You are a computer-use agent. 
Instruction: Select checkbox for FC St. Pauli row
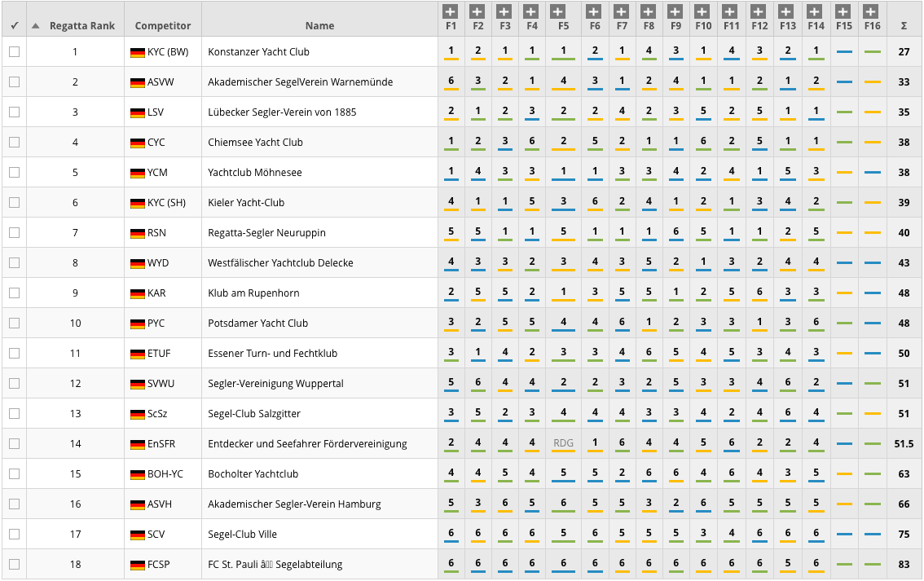pos(14,564)
